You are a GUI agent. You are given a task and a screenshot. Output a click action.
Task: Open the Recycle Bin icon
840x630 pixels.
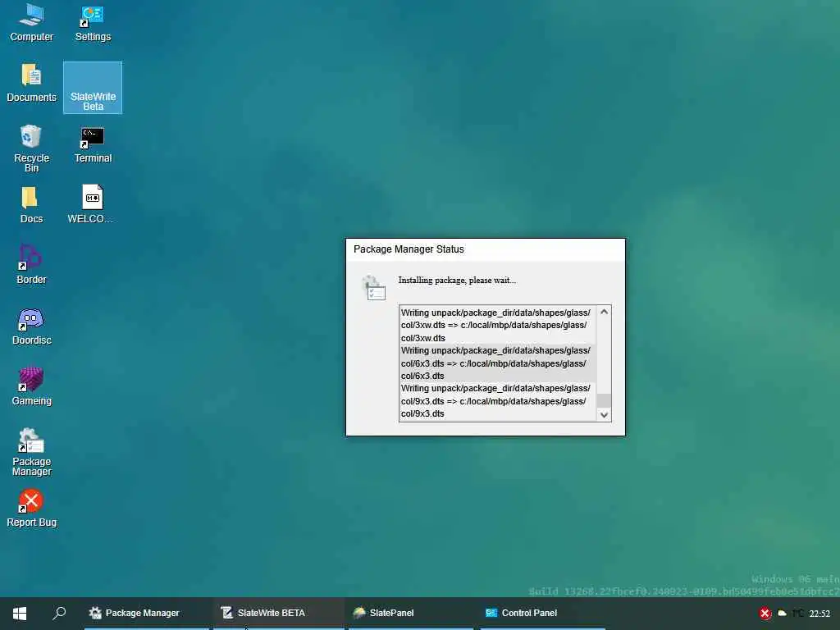(x=32, y=148)
